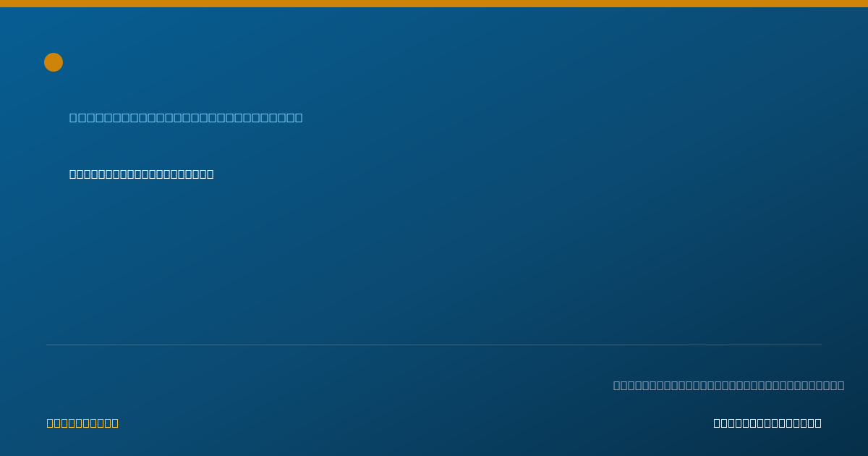Select the light blue headline text line
This screenshot has width=868, height=456.
tap(186, 117)
